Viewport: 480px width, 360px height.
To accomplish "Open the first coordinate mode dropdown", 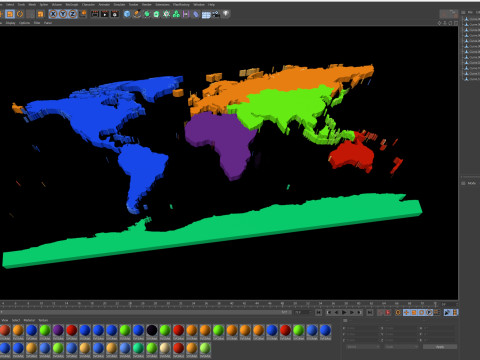I will 364,347.
